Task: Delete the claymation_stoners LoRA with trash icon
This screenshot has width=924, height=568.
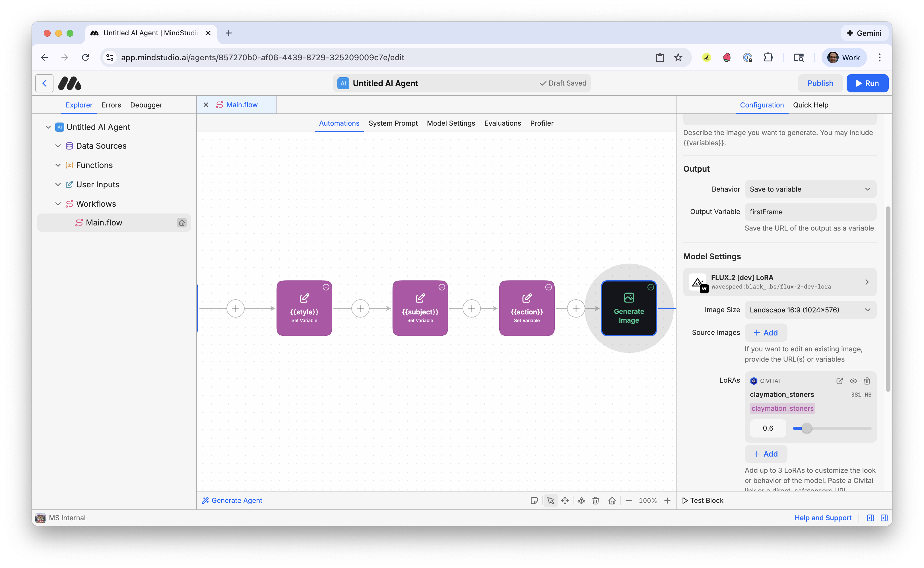Action: pos(867,381)
